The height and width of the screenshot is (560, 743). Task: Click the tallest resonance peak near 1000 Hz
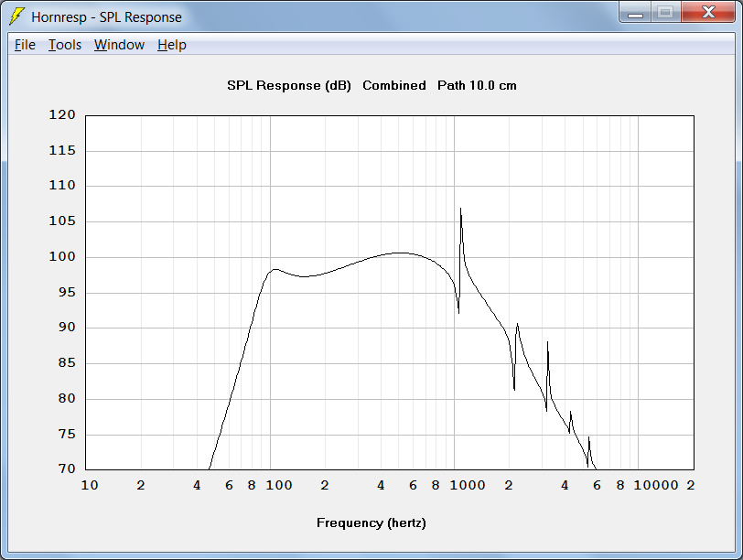click(460, 209)
